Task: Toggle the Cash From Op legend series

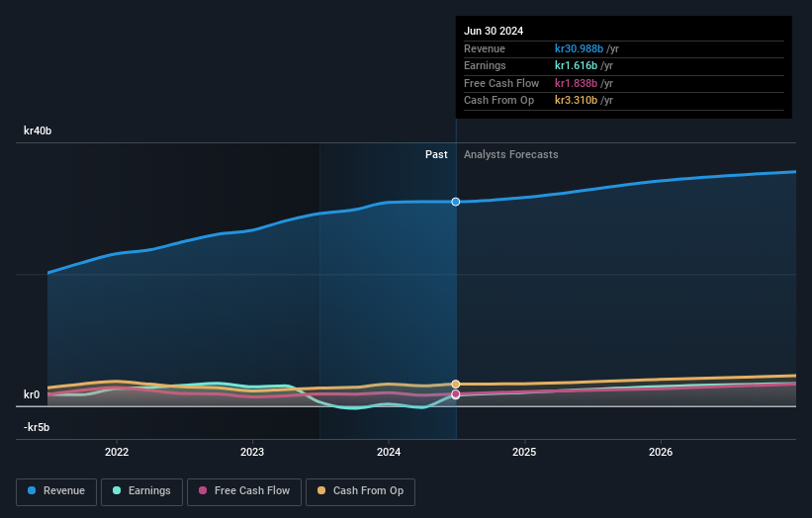Action: click(360, 491)
